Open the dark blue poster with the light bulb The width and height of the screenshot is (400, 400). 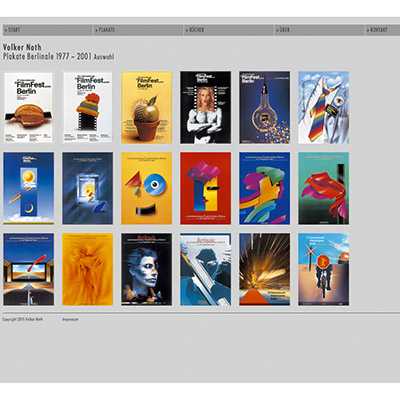265,108
